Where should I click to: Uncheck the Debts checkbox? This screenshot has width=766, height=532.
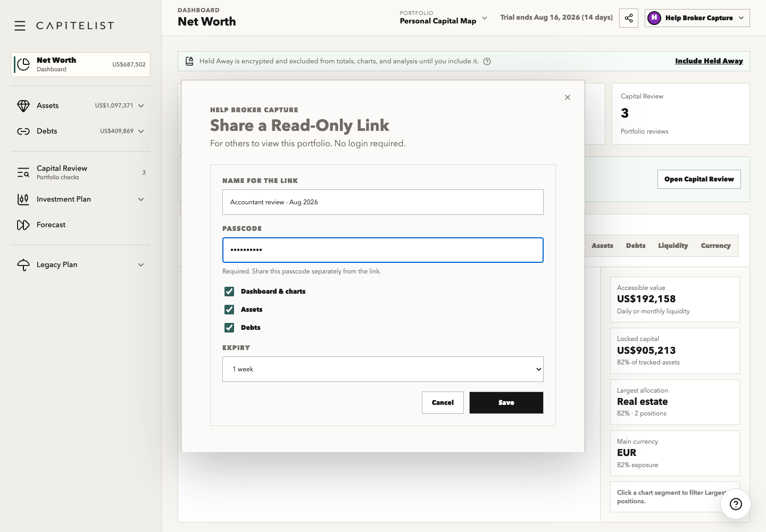(229, 328)
